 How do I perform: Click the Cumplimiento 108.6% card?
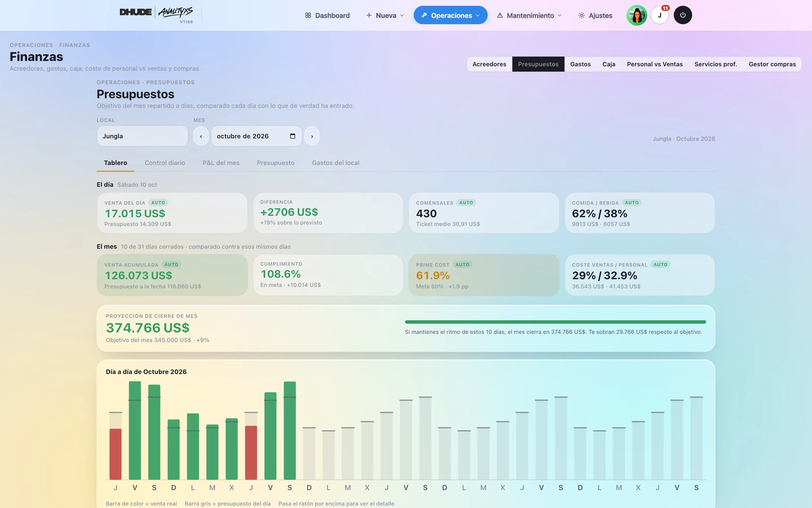(328, 275)
